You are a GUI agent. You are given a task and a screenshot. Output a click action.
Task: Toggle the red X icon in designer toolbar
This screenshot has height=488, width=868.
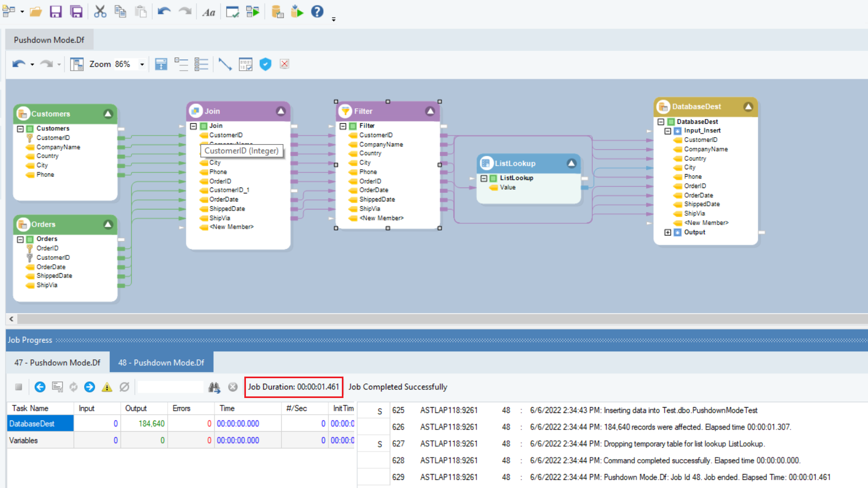[285, 64]
